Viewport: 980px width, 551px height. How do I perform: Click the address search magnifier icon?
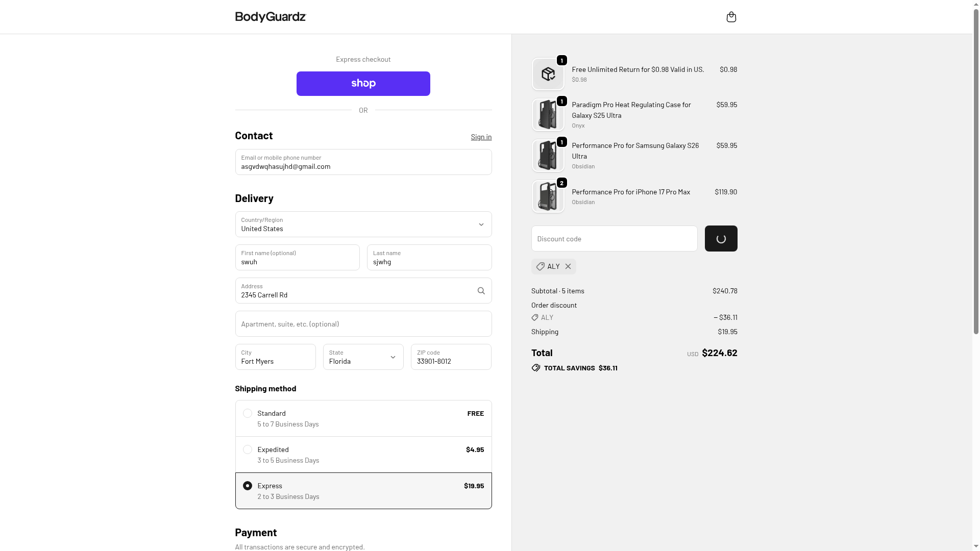[x=481, y=291]
